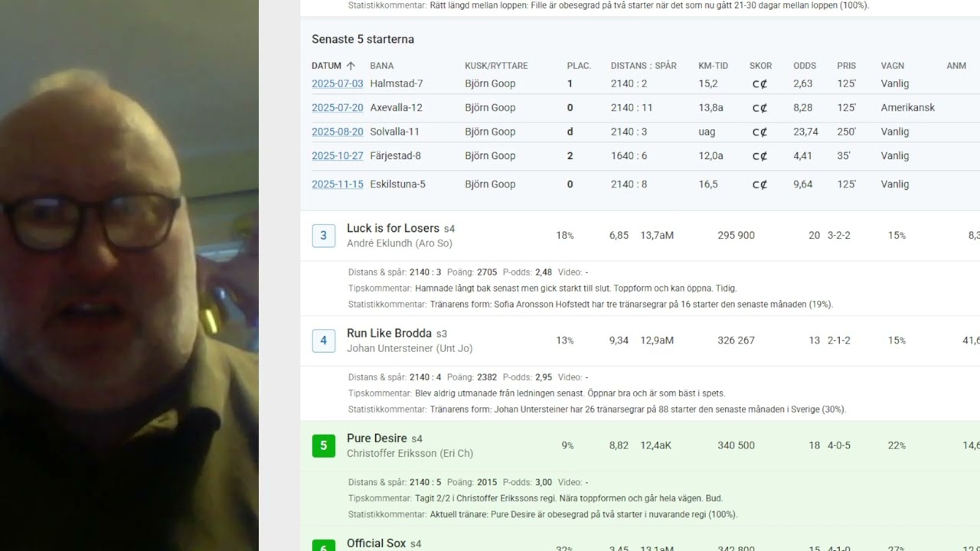The width and height of the screenshot is (980, 551).
Task: Open race dated 2025-07-03
Action: tap(337, 83)
